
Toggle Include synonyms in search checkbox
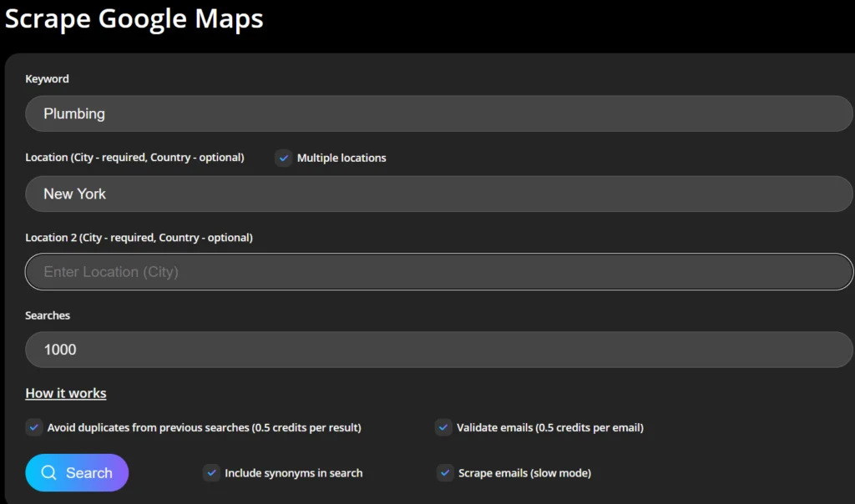point(211,473)
